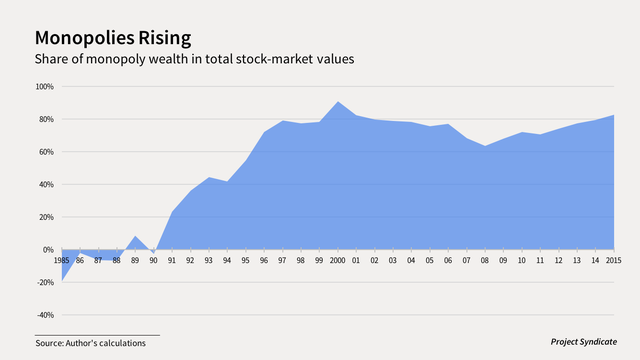Select the 80% y-axis label

tap(46, 119)
